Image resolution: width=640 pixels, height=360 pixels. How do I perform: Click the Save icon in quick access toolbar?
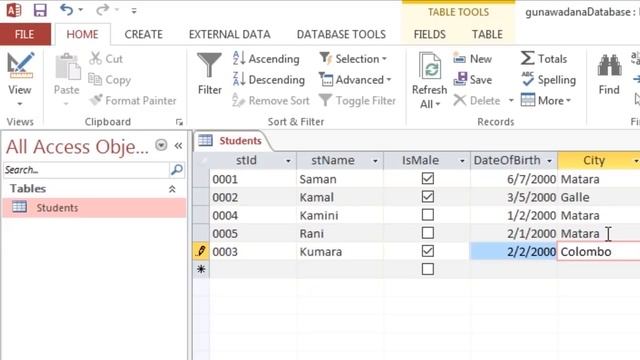click(40, 10)
